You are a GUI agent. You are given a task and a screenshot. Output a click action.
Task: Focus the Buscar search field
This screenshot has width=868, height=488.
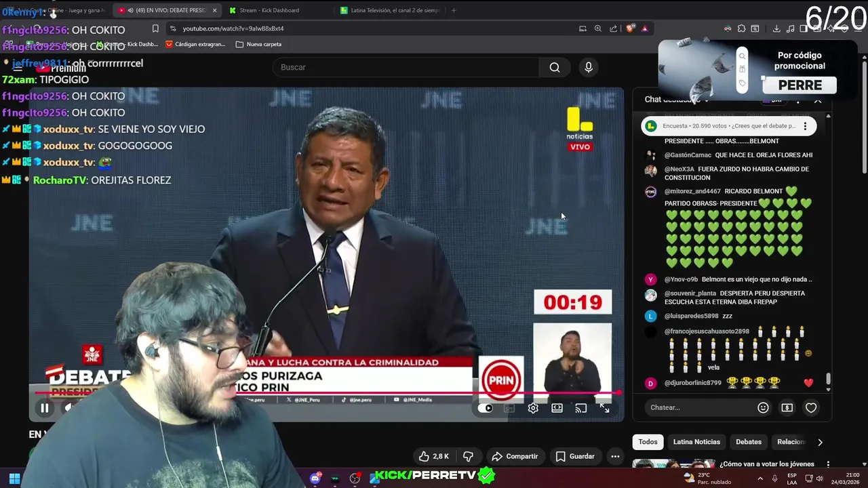(x=406, y=67)
